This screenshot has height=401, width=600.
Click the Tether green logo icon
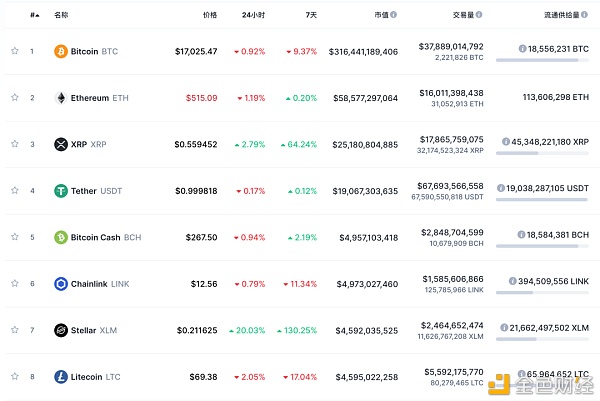pos(61,191)
